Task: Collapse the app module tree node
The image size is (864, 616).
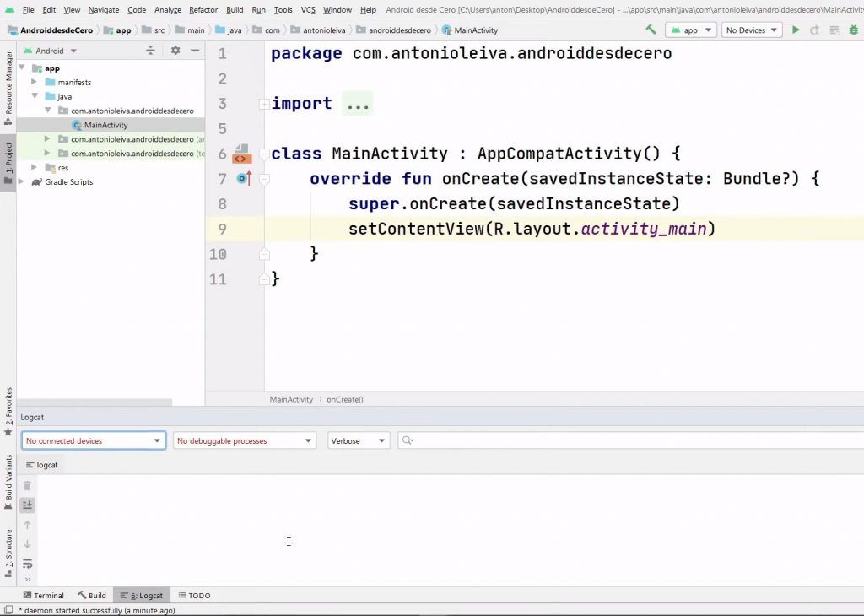Action: click(22, 68)
